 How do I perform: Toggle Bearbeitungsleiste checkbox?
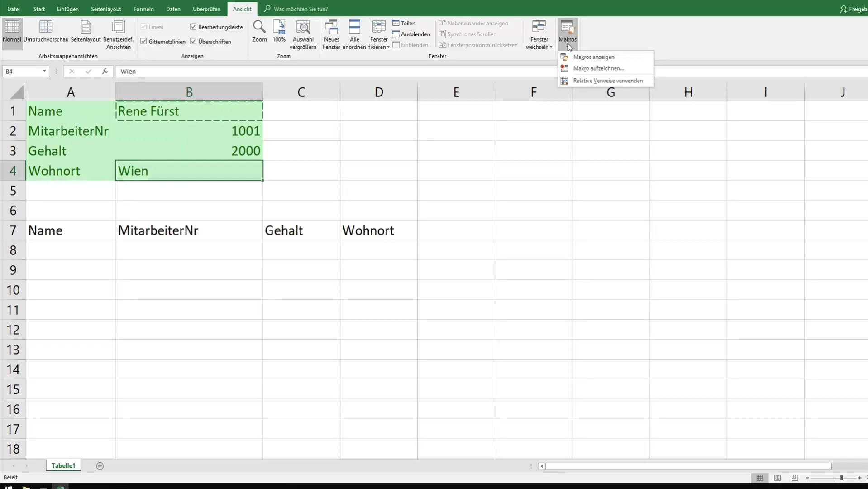click(x=193, y=27)
